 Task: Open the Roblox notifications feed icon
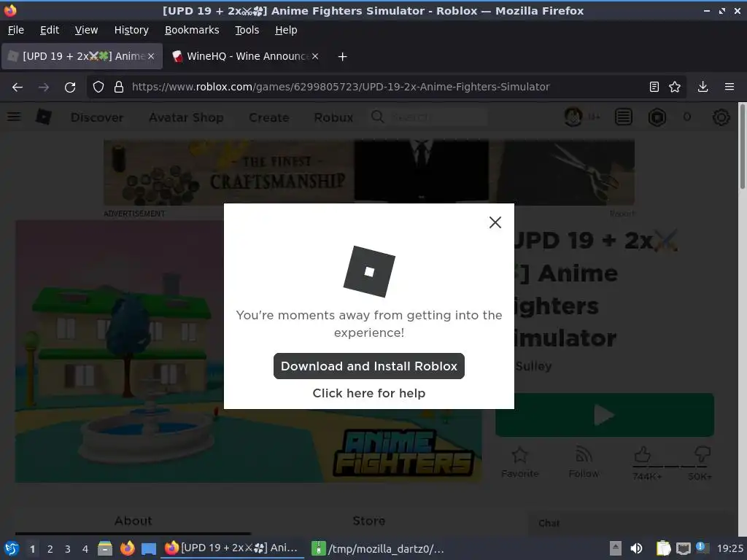624,117
